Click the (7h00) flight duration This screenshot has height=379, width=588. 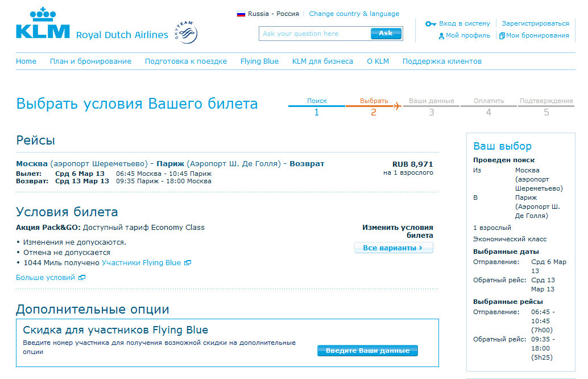542,330
